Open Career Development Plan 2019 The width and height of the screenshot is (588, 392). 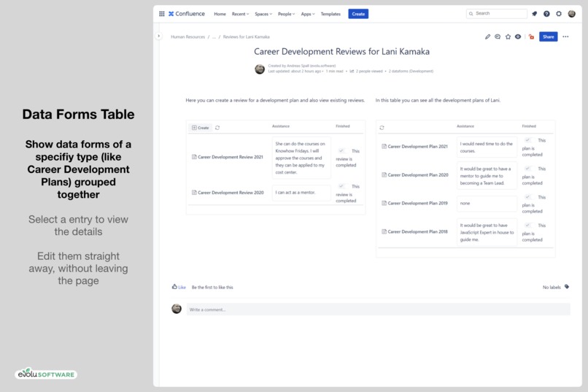point(417,203)
